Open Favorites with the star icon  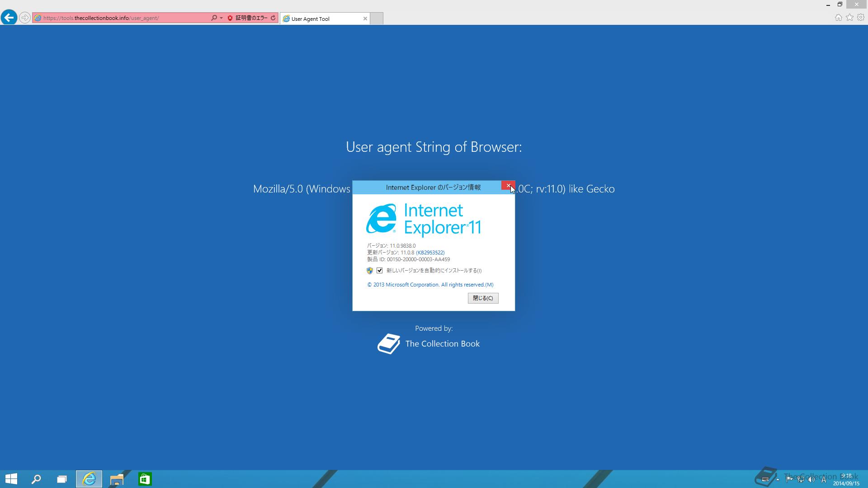[x=849, y=17]
